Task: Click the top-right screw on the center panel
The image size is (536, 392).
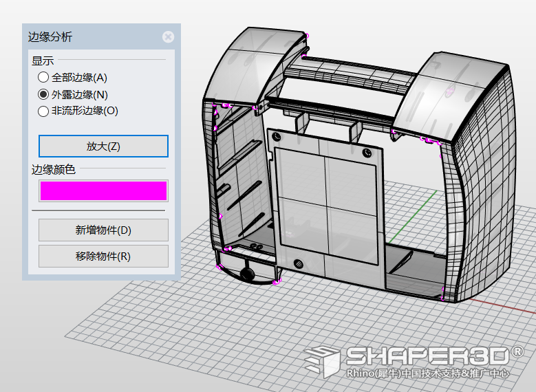Action: point(367,153)
